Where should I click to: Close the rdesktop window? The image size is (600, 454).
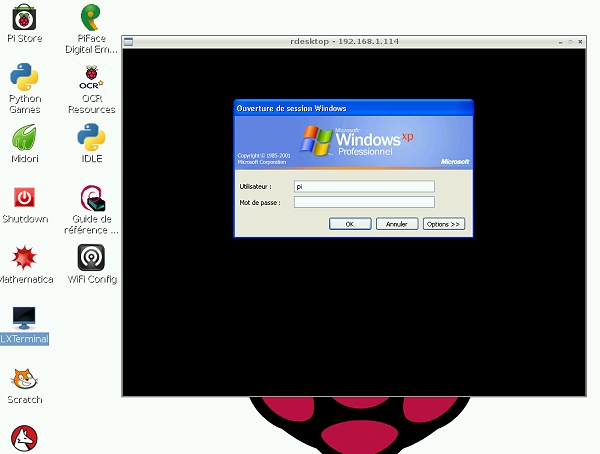pos(580,42)
